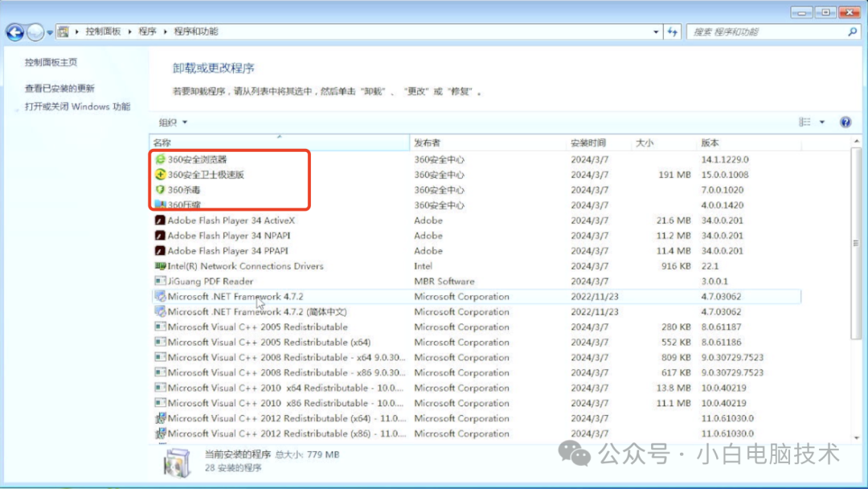Click the 程序和功能 breadcrumb
Image resolution: width=868 pixels, height=489 pixels.
pos(196,31)
